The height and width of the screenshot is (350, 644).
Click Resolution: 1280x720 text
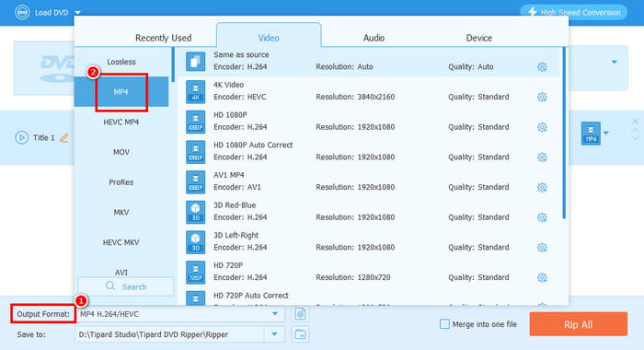click(x=353, y=277)
